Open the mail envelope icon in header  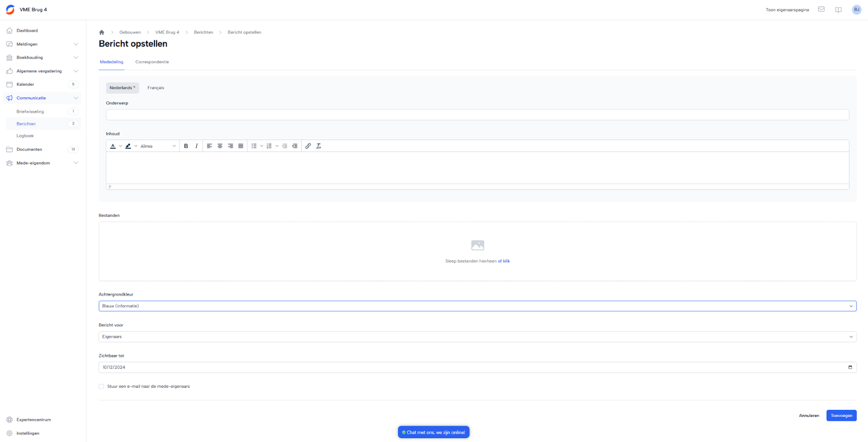click(821, 10)
